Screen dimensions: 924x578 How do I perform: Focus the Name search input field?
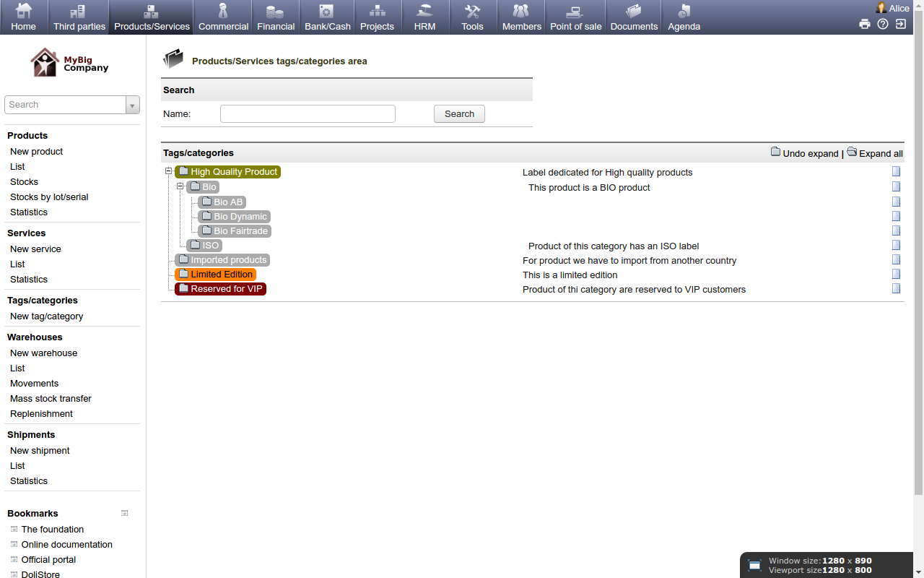[308, 114]
